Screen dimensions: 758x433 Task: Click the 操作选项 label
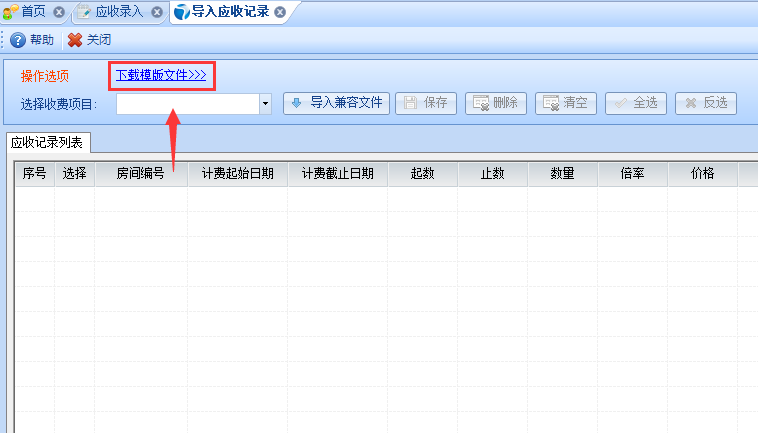[44, 76]
